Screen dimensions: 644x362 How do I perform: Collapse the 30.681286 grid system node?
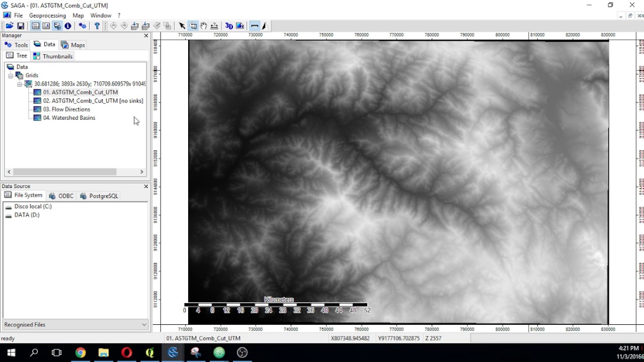pyautogui.click(x=20, y=84)
